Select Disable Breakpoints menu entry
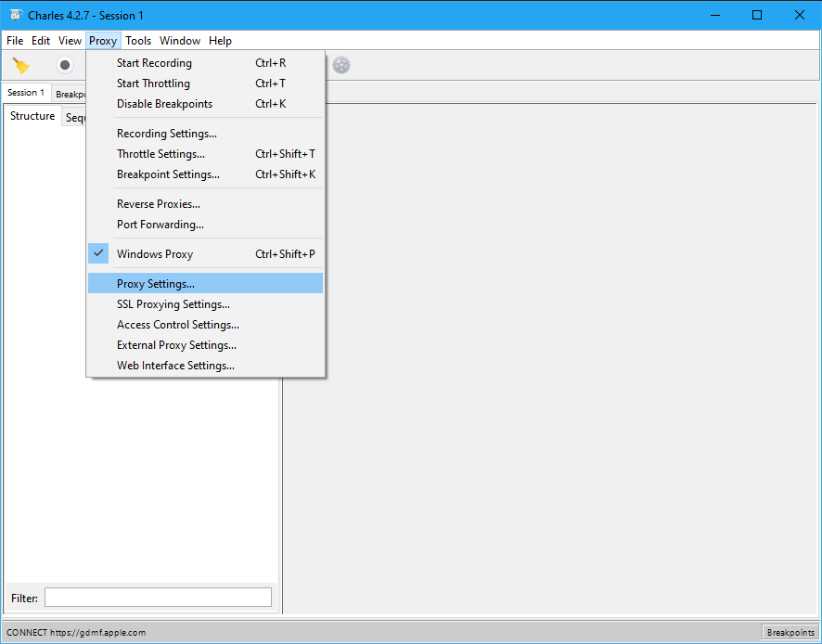Screen dimensions: 822x644 tap(206, 104)
